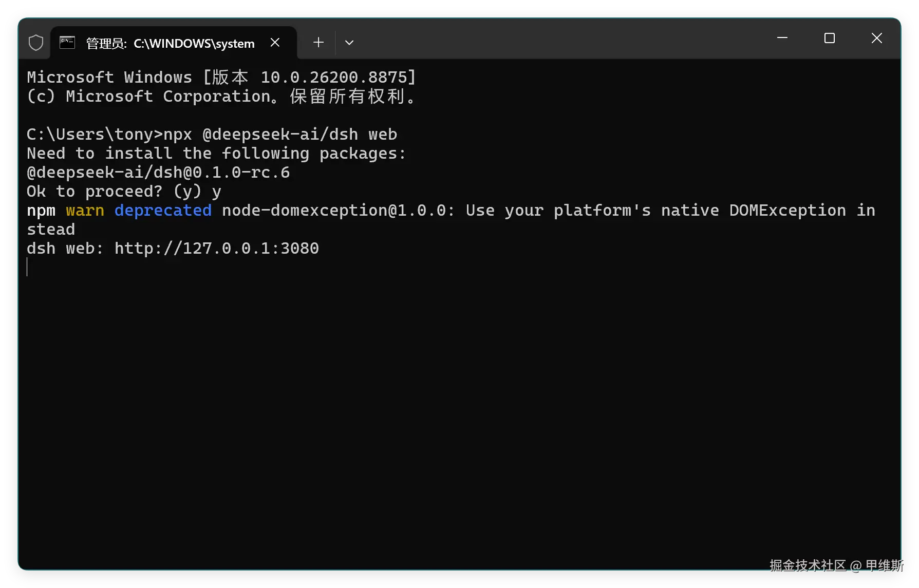Click the node-domexception@1.0.0 text
This screenshot has width=919, height=588.
click(x=334, y=211)
